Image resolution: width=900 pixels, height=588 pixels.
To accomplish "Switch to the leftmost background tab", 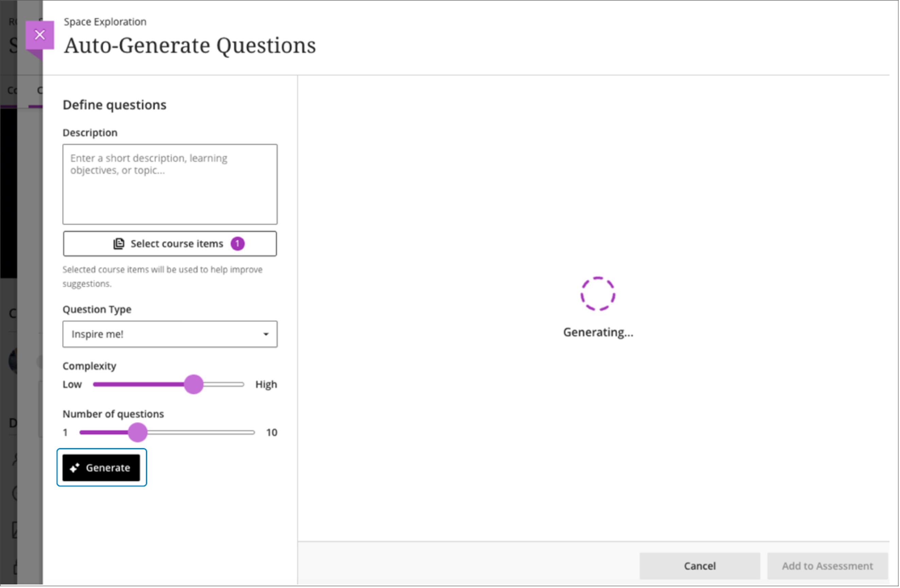I will [x=11, y=90].
